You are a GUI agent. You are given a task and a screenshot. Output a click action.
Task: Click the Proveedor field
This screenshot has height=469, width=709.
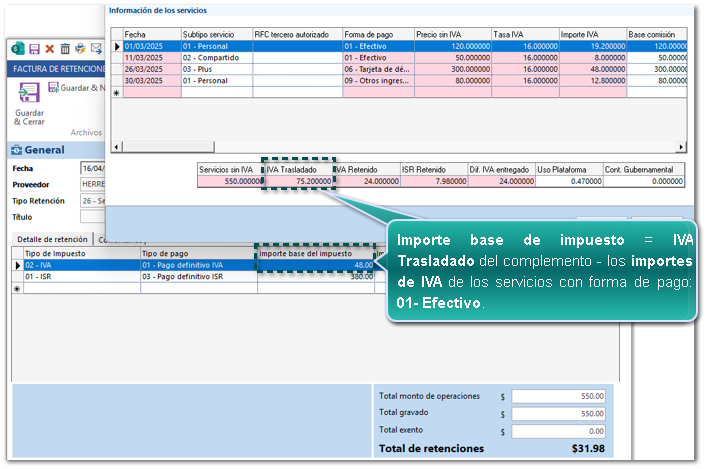pos(93,184)
